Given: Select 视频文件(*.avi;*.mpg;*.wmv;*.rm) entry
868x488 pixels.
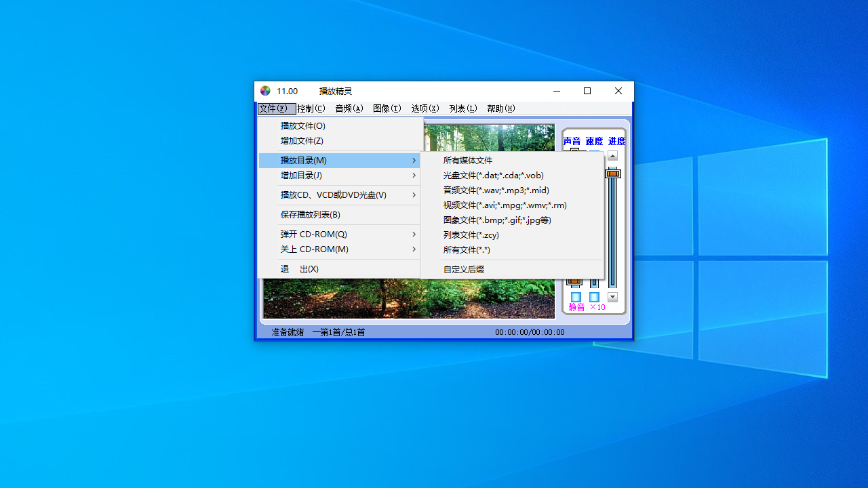Looking at the screenshot, I should 505,205.
